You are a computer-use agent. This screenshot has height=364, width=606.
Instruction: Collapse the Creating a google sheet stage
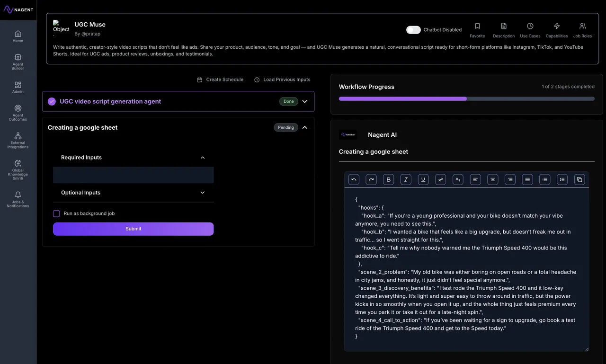(305, 127)
